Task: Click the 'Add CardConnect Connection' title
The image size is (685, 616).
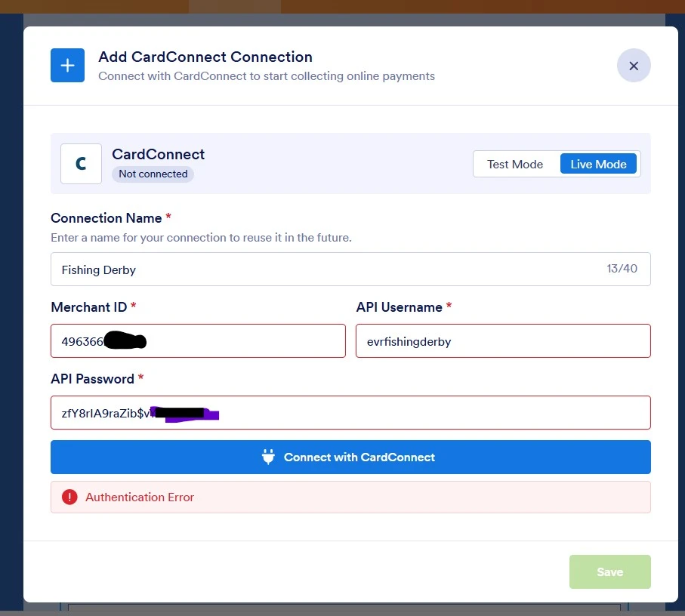Action: point(205,57)
